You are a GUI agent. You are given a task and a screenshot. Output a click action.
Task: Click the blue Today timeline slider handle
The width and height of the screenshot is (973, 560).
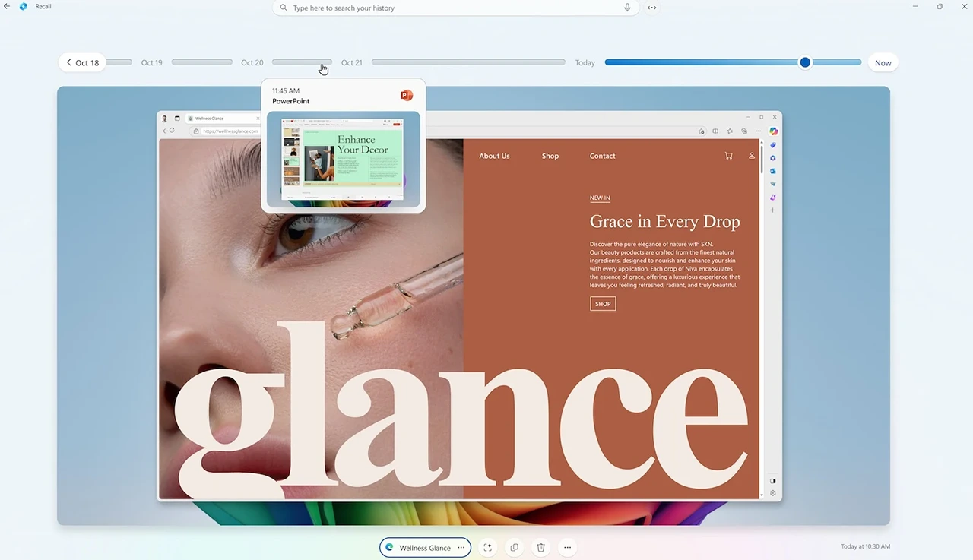tap(805, 62)
